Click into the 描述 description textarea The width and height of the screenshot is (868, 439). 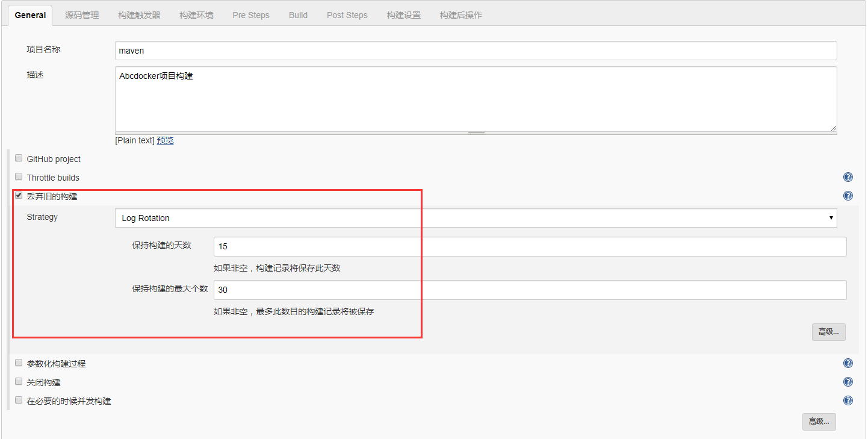[476, 99]
